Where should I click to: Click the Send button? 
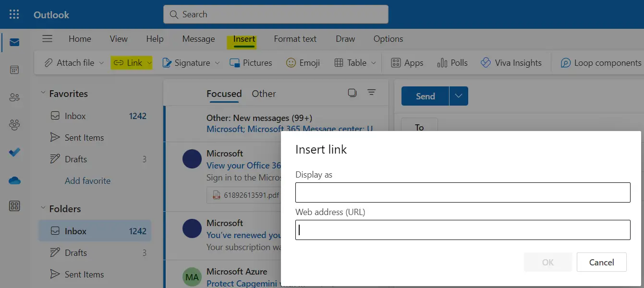[x=425, y=96]
